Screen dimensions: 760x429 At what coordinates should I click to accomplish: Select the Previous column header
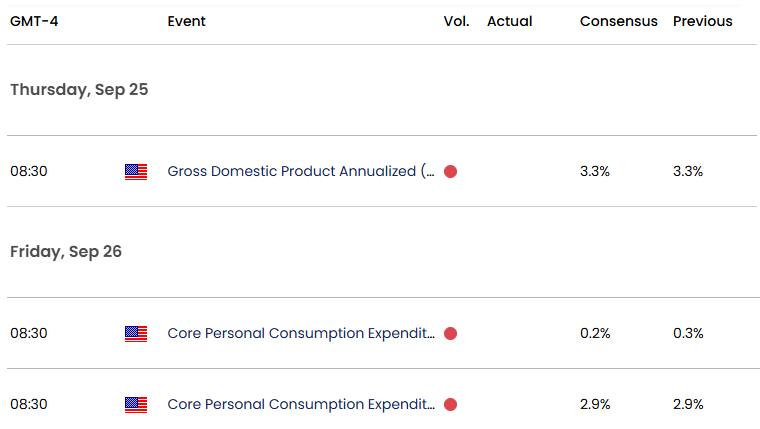click(x=703, y=21)
